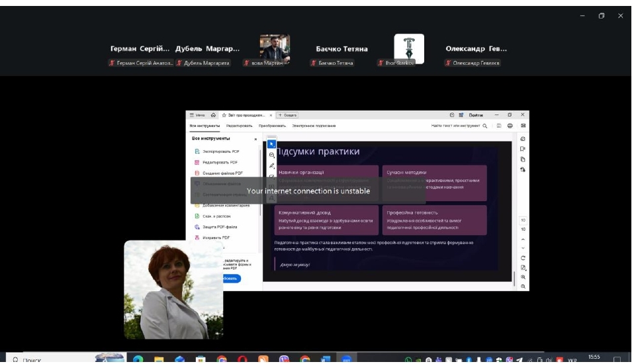Open 'Исправить PDF' tool
The height and width of the screenshot is (364, 634).
tap(212, 238)
